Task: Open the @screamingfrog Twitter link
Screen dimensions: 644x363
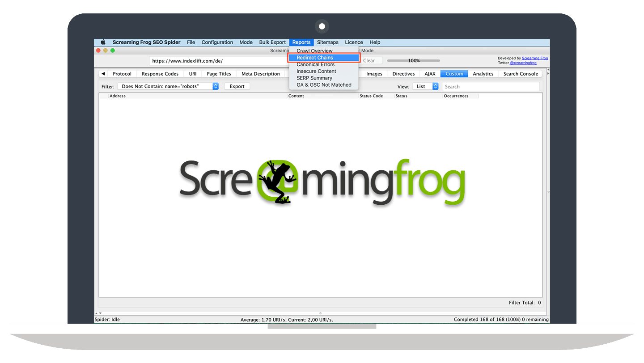Action: (x=523, y=63)
